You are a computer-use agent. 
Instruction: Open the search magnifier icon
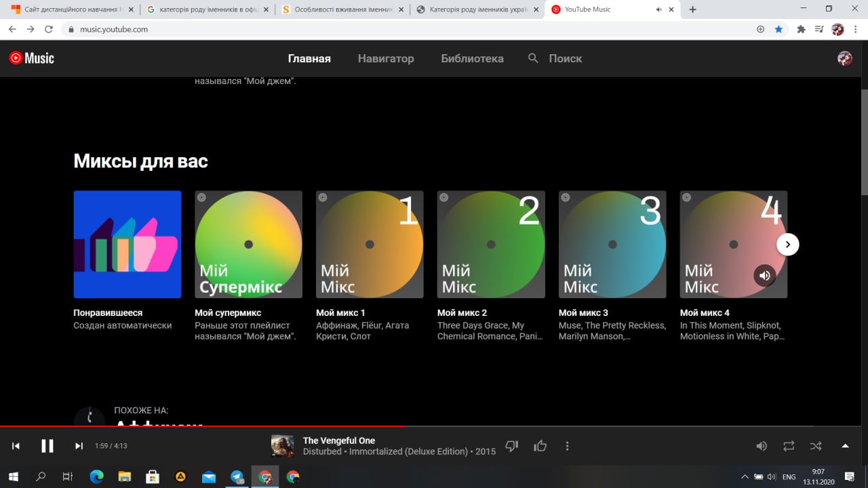(x=533, y=58)
